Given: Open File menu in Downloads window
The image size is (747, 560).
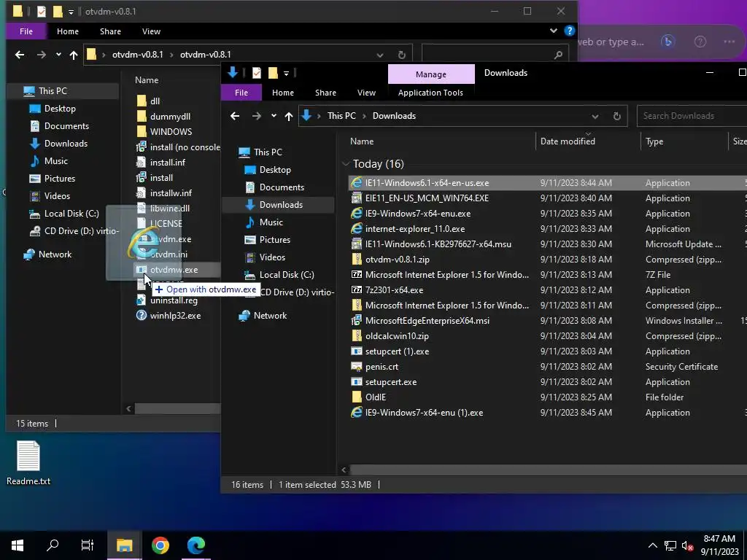Looking at the screenshot, I should coord(241,93).
